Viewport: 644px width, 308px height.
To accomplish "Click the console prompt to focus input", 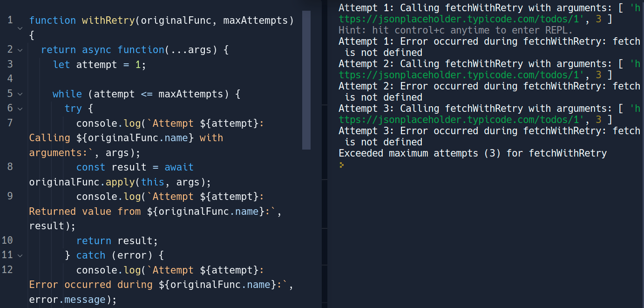I will [342, 164].
